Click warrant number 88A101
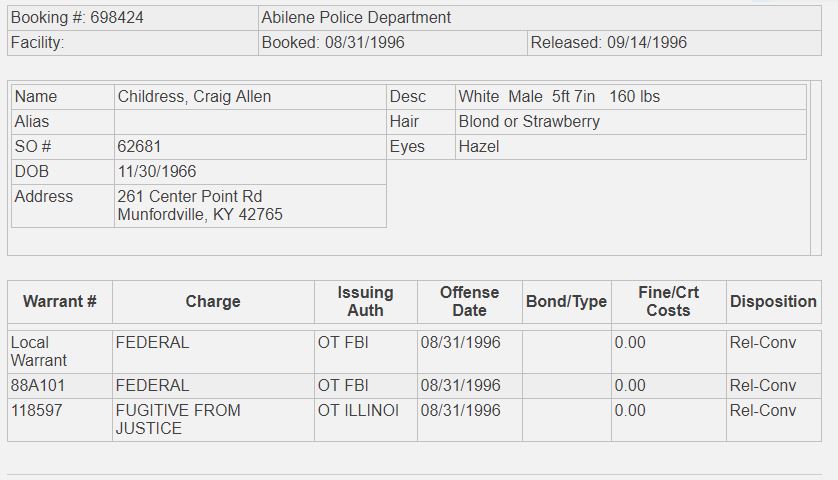Image resolution: width=838 pixels, height=480 pixels. pos(37,385)
